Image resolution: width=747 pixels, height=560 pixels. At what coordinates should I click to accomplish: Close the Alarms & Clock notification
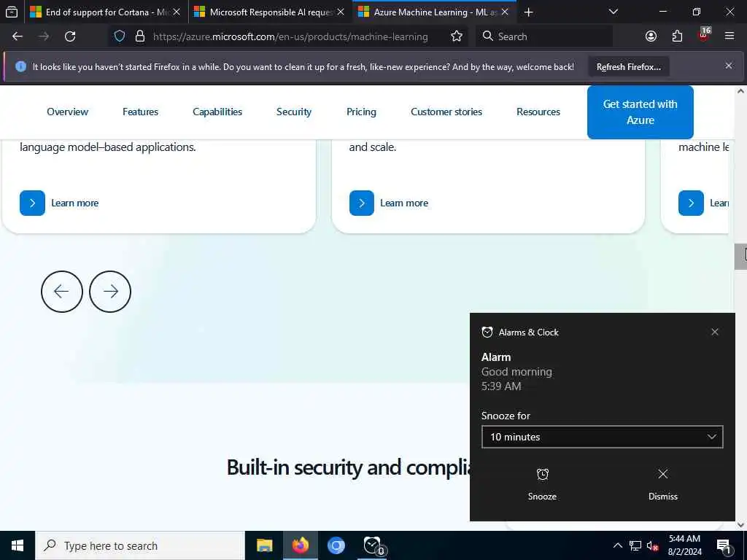(x=715, y=332)
